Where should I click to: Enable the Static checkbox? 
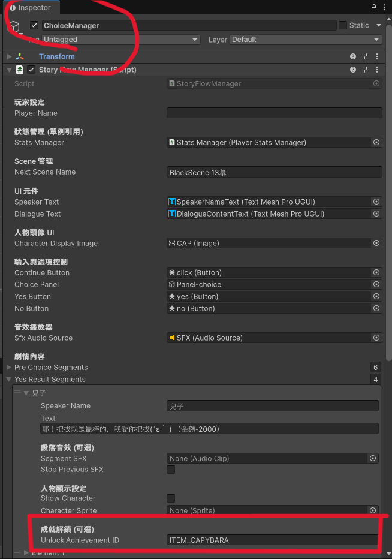point(343,25)
